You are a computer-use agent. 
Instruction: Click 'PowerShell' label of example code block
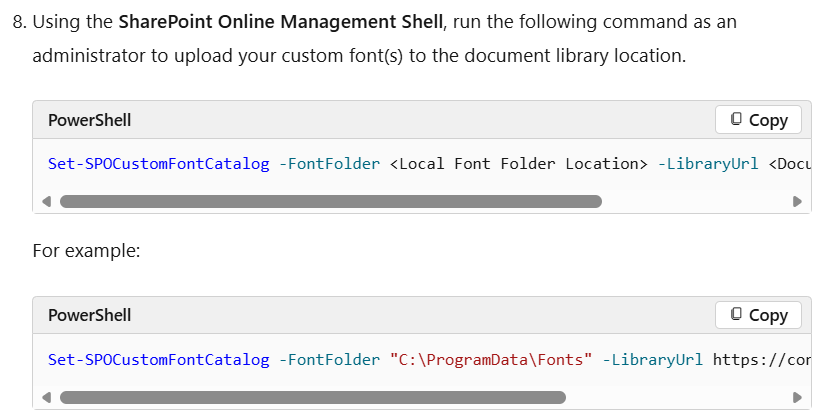[89, 315]
